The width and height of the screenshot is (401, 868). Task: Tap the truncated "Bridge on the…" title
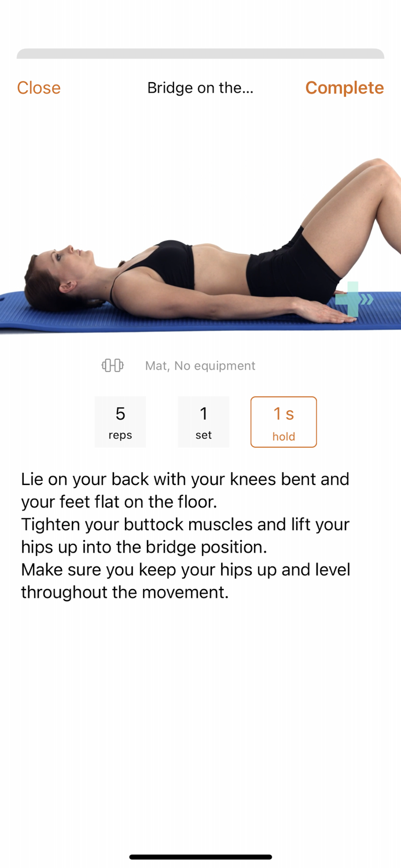(x=200, y=87)
